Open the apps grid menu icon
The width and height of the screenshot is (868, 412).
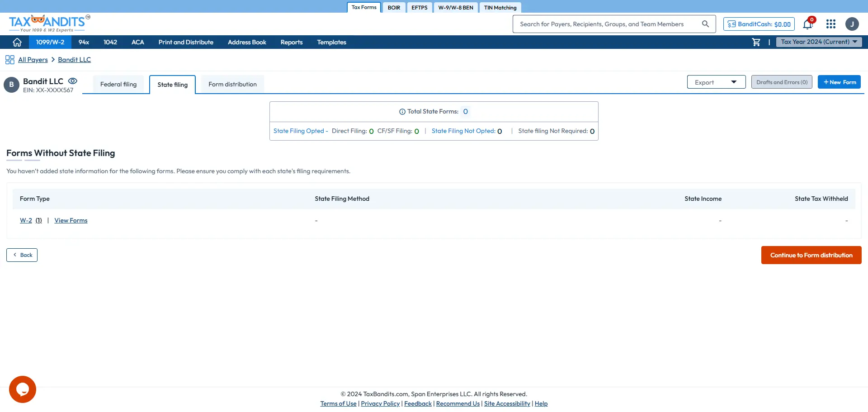click(831, 24)
